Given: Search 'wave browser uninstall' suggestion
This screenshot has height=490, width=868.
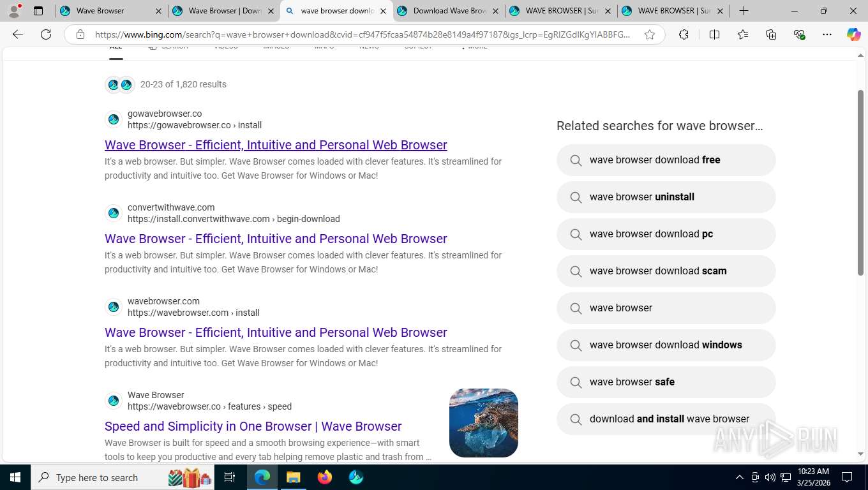Looking at the screenshot, I should click(666, 197).
